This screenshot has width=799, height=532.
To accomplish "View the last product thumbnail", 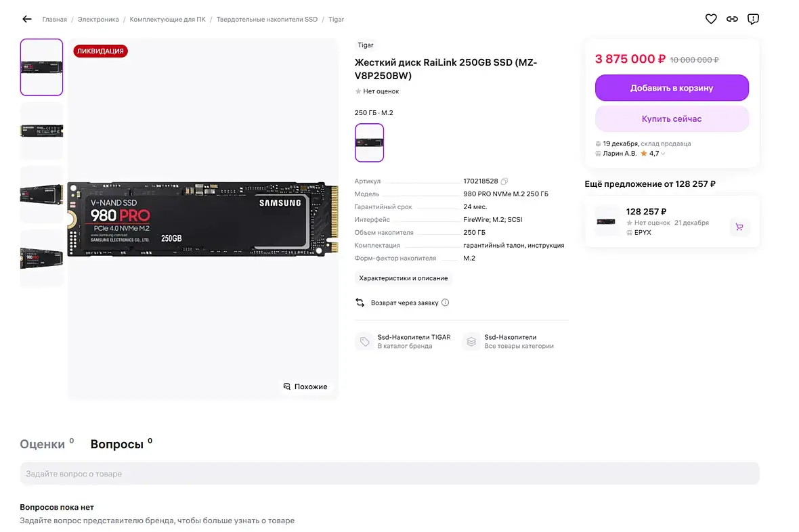I will 41,257.
